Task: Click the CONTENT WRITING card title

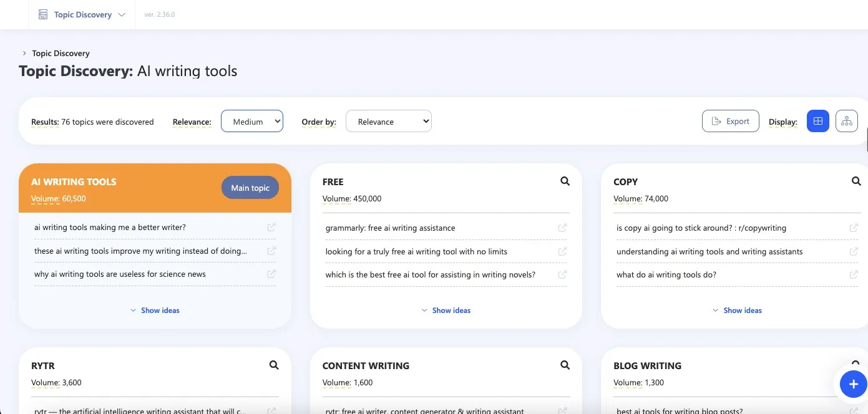Action: pos(366,366)
